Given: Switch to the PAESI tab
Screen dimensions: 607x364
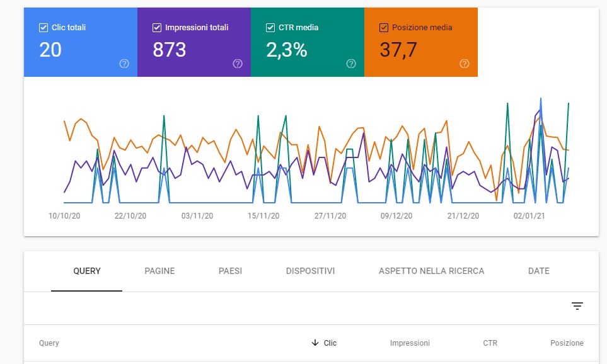Looking at the screenshot, I should click(x=230, y=271).
